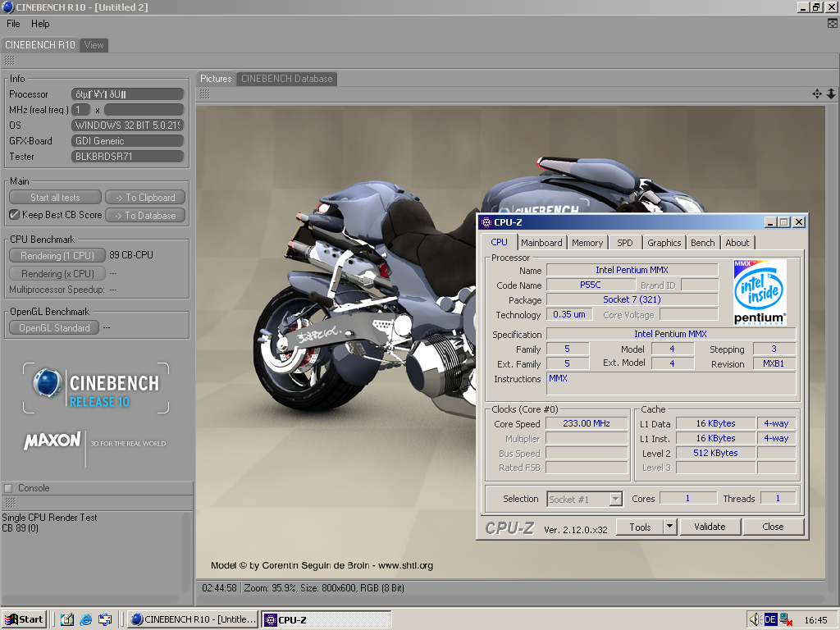Click the layout icon below the window controls
The image size is (840, 630).
[x=832, y=24]
